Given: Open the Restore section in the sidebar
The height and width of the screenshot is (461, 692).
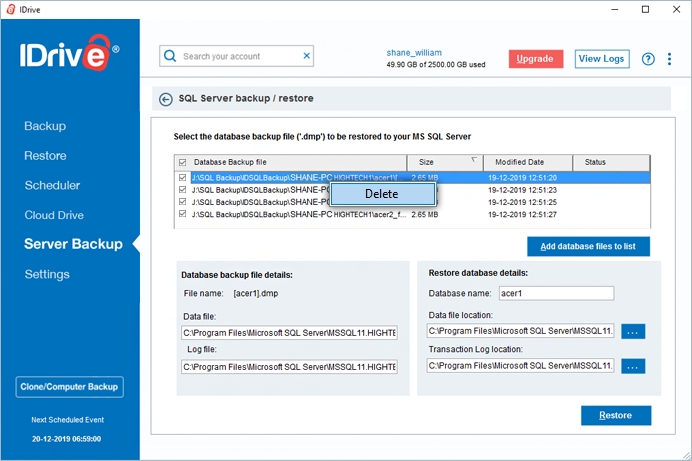Looking at the screenshot, I should [x=45, y=156].
